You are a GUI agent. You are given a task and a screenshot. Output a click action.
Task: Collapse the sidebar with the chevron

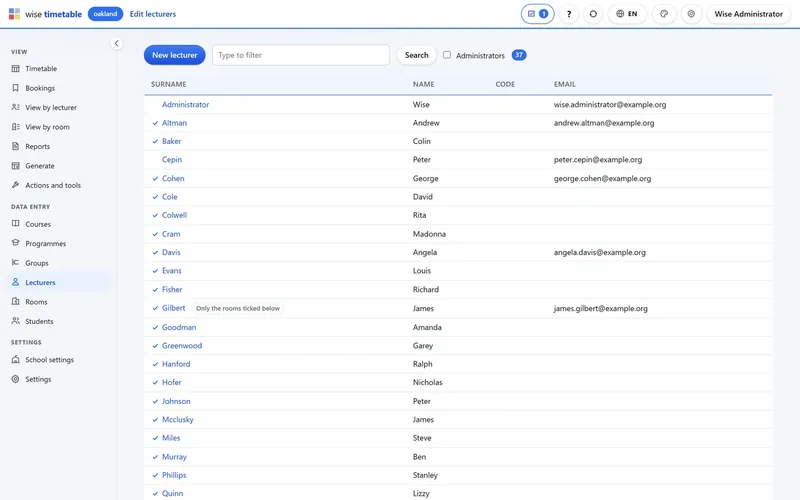[116, 43]
